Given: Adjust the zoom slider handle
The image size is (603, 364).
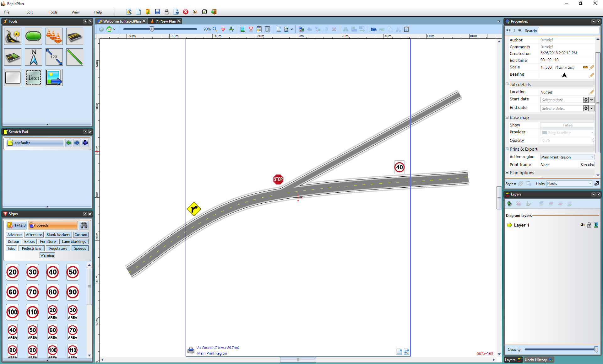Looking at the screenshot, I should click(x=152, y=29).
